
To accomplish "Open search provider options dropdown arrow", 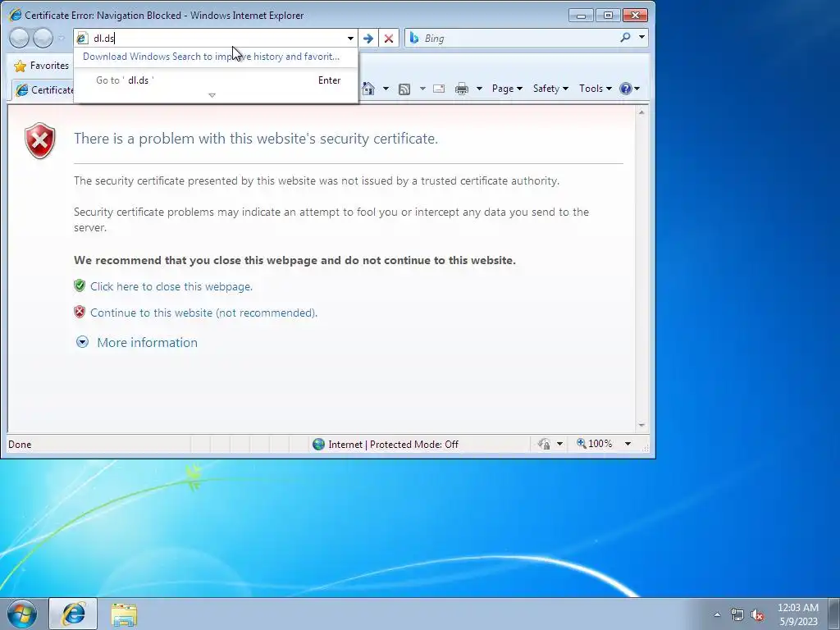I will pyautogui.click(x=641, y=38).
